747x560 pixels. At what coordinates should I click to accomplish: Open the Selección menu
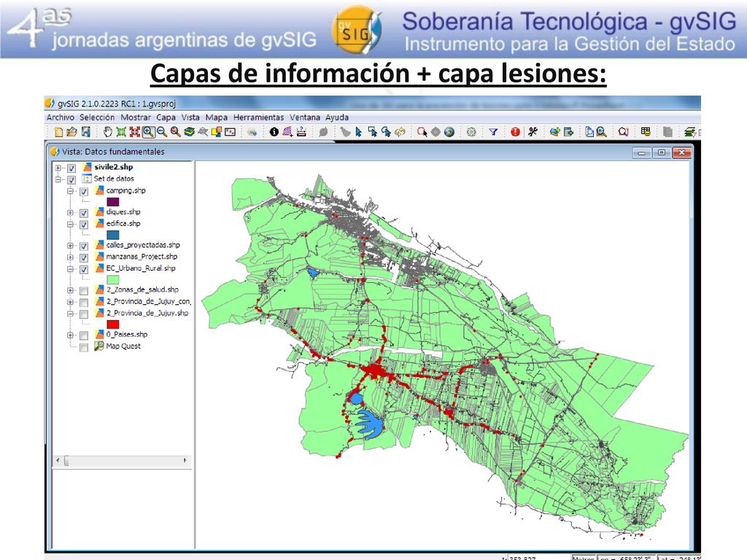(97, 117)
